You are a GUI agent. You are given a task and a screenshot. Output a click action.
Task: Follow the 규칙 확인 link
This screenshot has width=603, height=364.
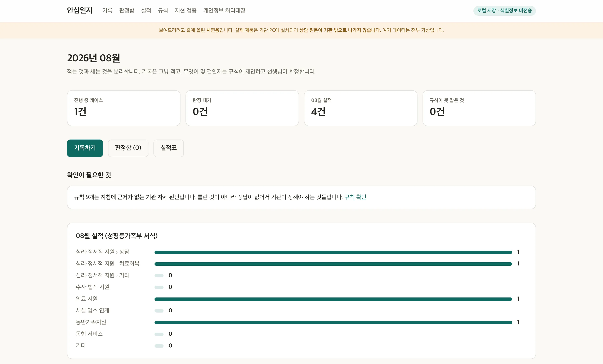[355, 197]
